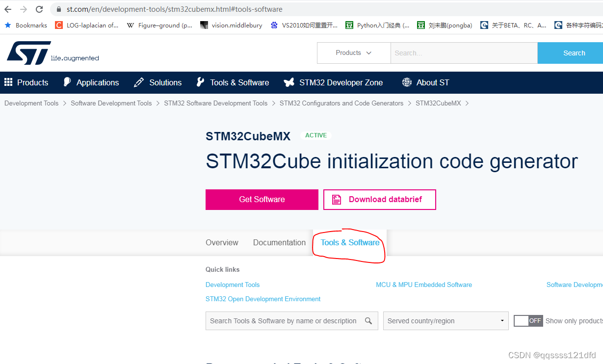Open the 各种字符编码 bookmark
The image size is (603, 364).
(578, 25)
